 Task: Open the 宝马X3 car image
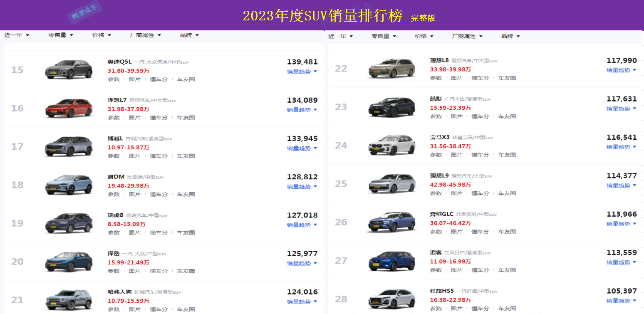392,145
